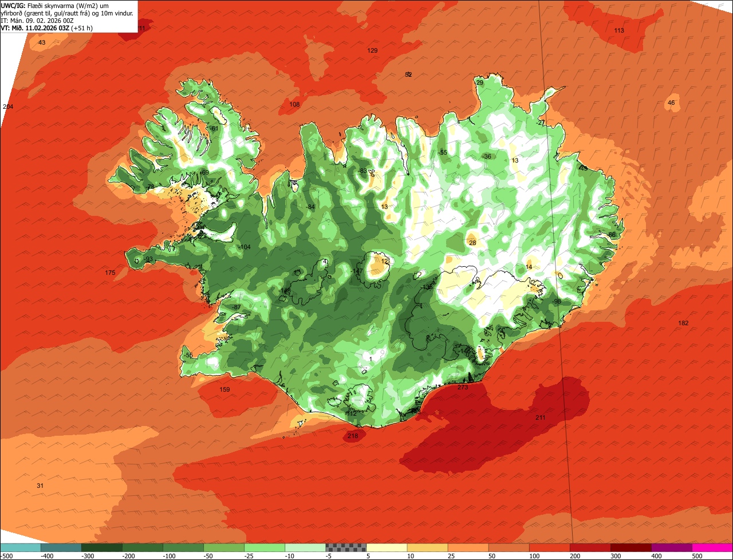The image size is (733, 560).
Task: Click the flux value -83 in north Iceland
Action: pos(362,171)
